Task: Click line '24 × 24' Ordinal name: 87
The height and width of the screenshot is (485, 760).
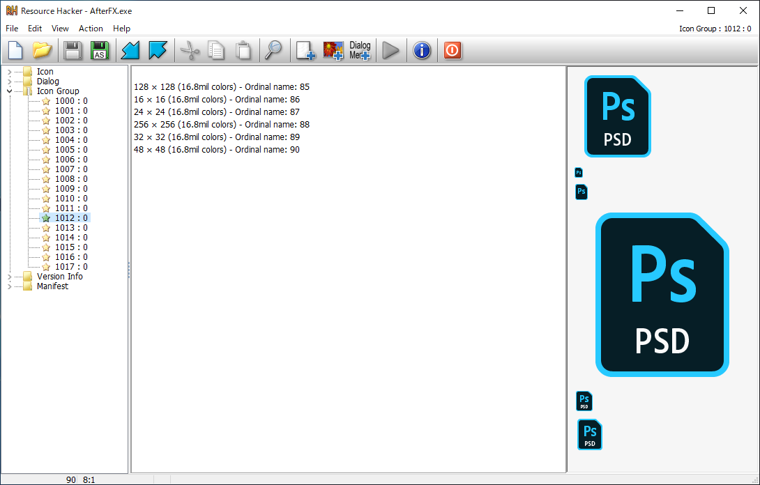Action: tap(217, 112)
